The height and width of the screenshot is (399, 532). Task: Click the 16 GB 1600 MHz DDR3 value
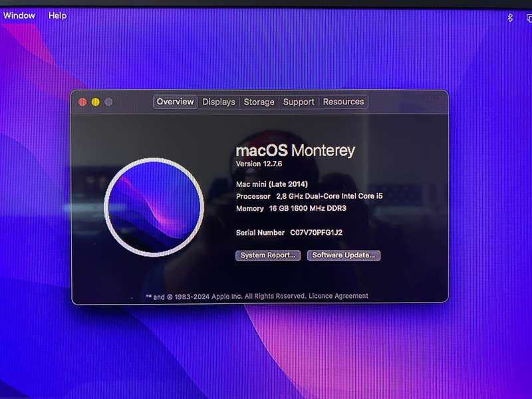tap(308, 208)
